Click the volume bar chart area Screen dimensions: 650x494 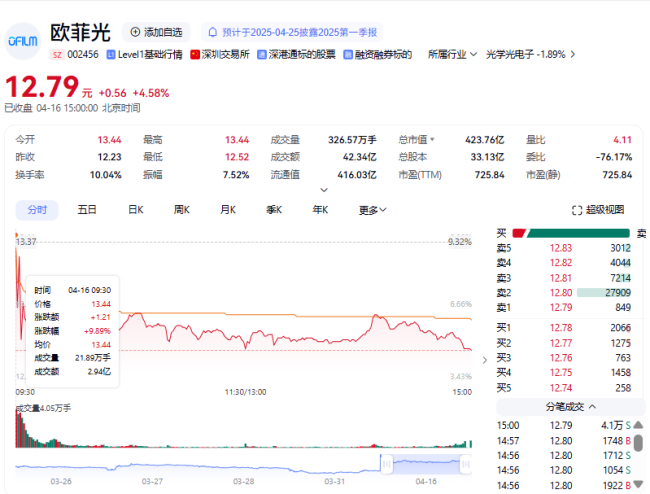tap(244, 427)
